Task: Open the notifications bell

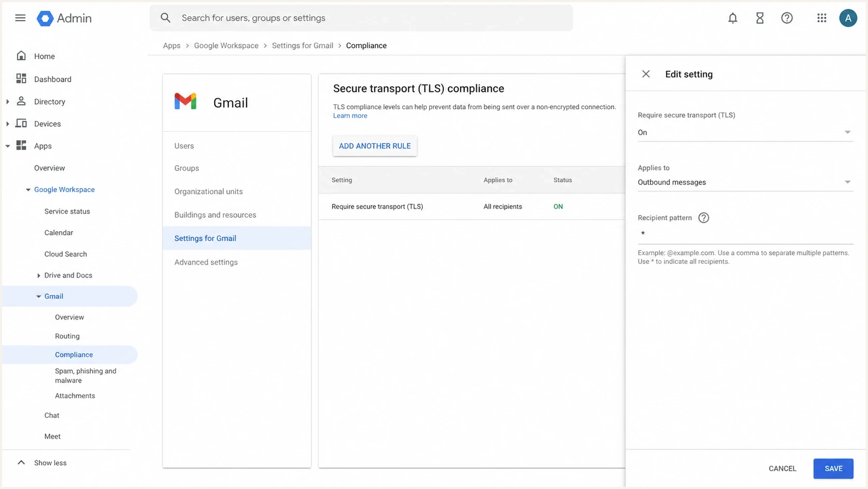Action: 733,18
